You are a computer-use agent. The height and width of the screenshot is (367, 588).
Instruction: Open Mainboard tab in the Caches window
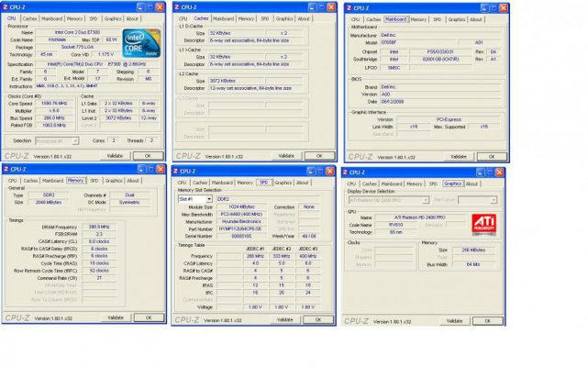(x=223, y=18)
